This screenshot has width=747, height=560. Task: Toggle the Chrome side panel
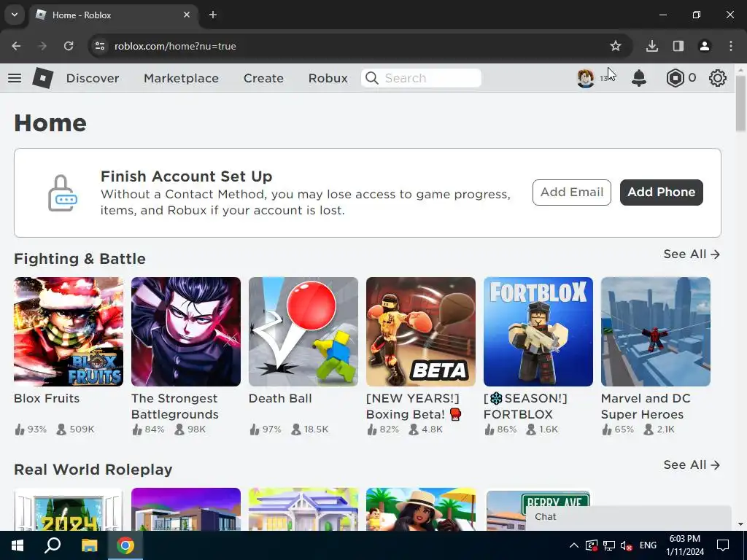678,46
